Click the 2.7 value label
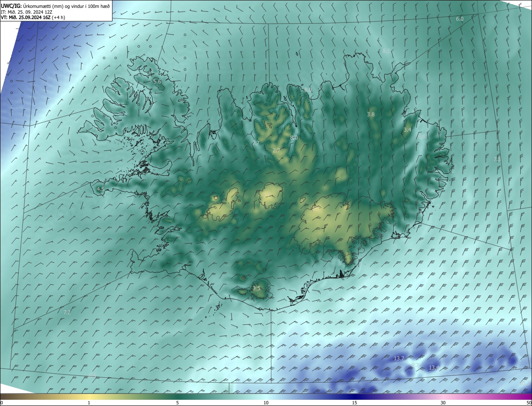 pos(276,150)
